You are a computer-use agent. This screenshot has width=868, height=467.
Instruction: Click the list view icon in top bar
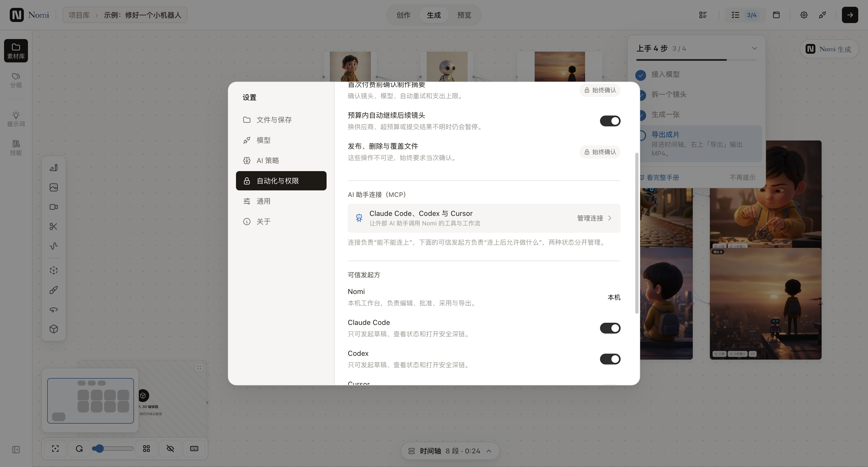(703, 15)
